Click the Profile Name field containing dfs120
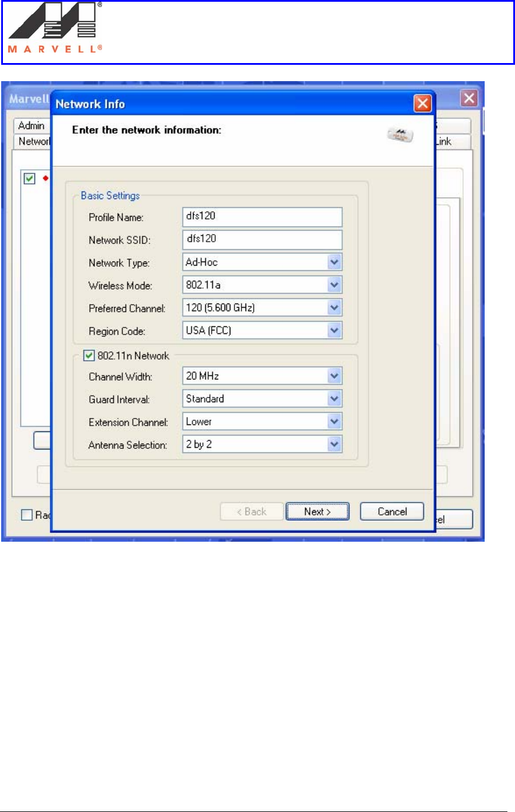 [x=262, y=217]
